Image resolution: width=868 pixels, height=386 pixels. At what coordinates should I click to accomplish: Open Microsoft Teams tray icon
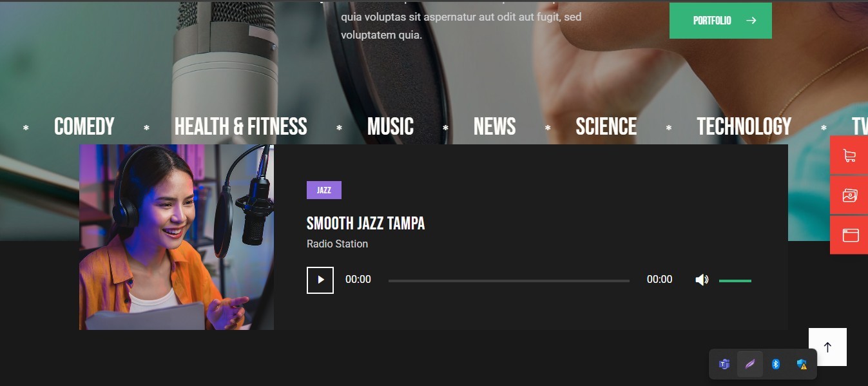click(724, 364)
